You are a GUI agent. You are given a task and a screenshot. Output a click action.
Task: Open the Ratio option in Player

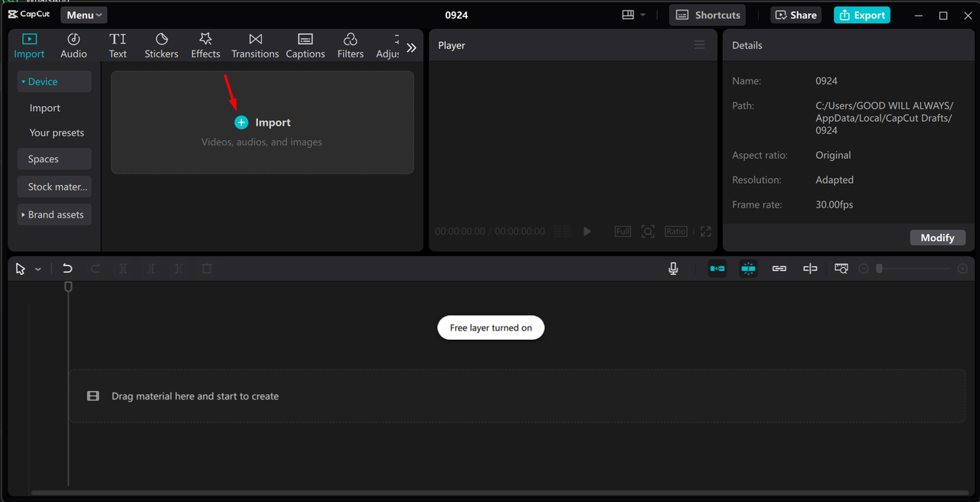pos(676,231)
